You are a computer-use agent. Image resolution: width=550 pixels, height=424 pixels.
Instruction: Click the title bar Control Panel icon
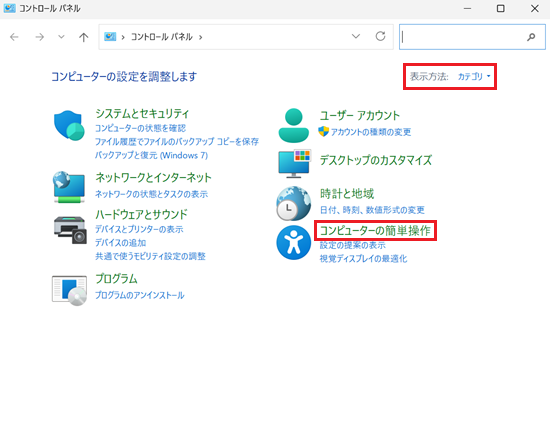[9, 8]
